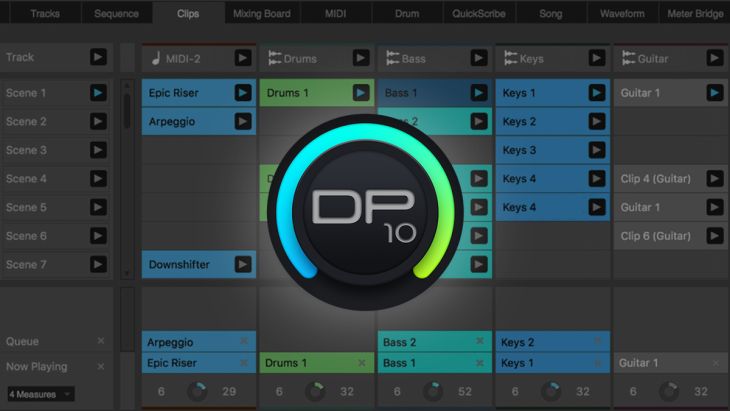Play the Bass track column
This screenshot has height=411, width=730.
[x=479, y=58]
